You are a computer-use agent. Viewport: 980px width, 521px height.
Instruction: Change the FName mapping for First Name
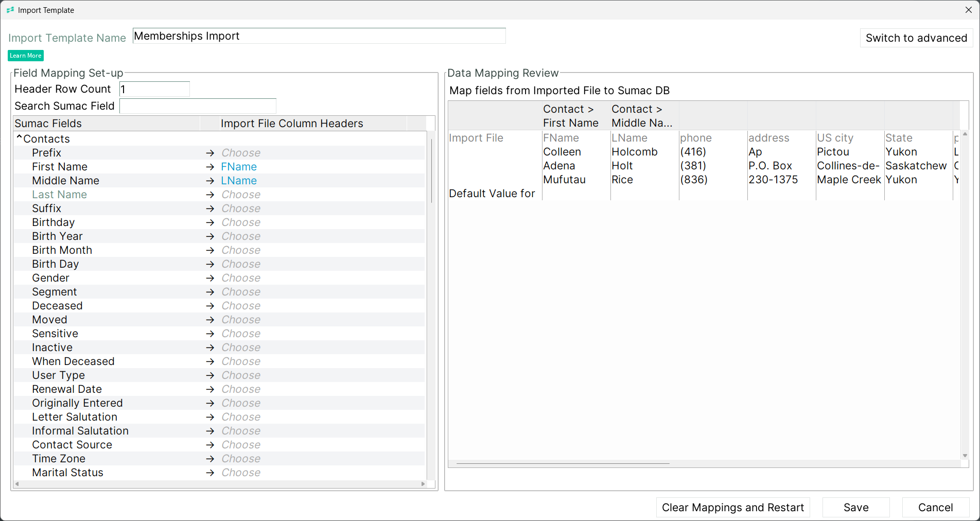239,167
